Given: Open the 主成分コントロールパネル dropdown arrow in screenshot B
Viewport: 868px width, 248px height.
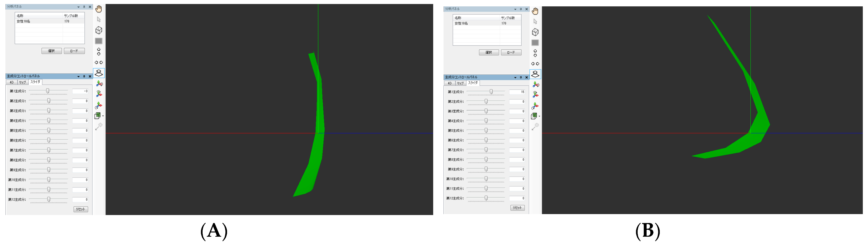Looking at the screenshot, I should (x=515, y=77).
